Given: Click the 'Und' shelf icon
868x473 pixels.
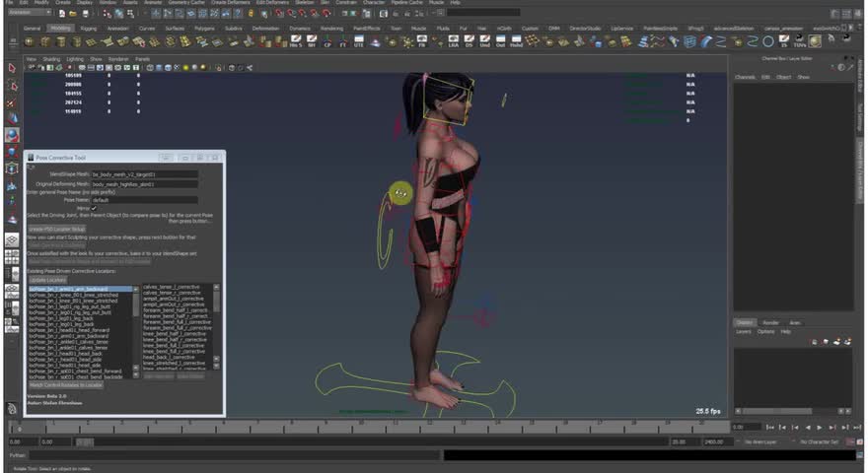Looking at the screenshot, I should tap(485, 41).
